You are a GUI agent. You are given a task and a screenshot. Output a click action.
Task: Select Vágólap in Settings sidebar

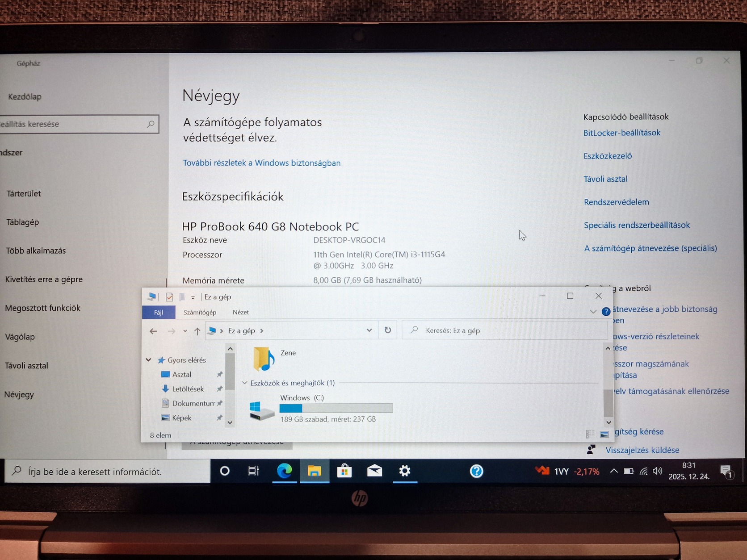[x=20, y=337]
